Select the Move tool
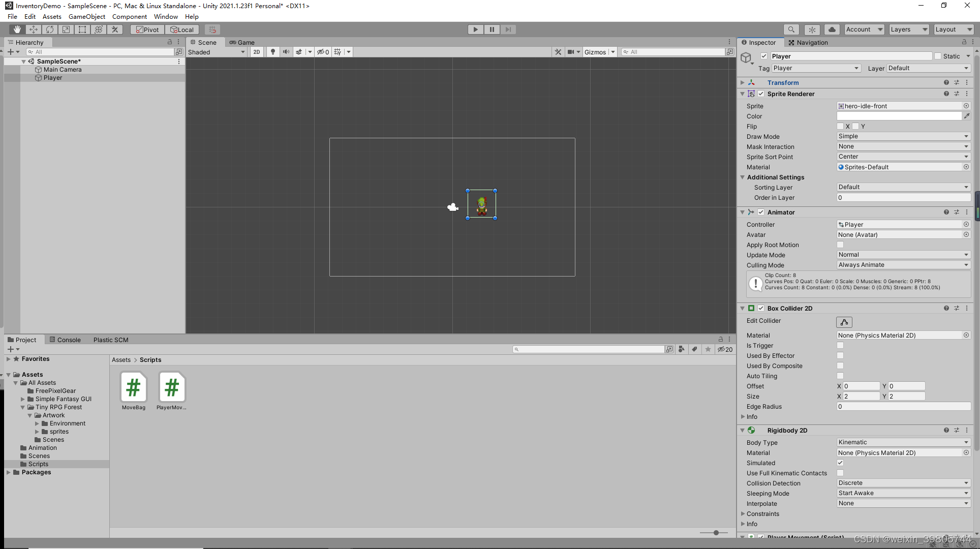The width and height of the screenshot is (980, 549). click(x=34, y=29)
